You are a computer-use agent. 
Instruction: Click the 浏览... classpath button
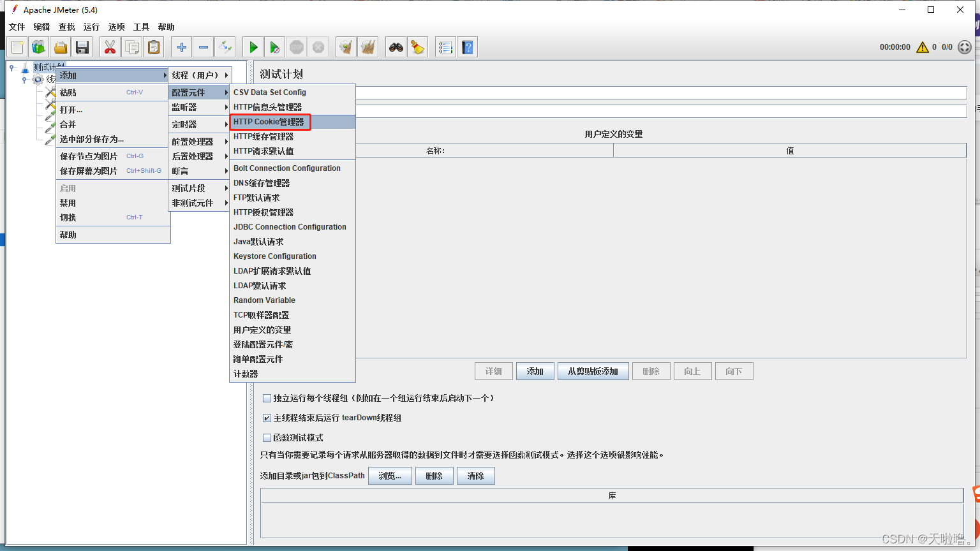point(390,476)
